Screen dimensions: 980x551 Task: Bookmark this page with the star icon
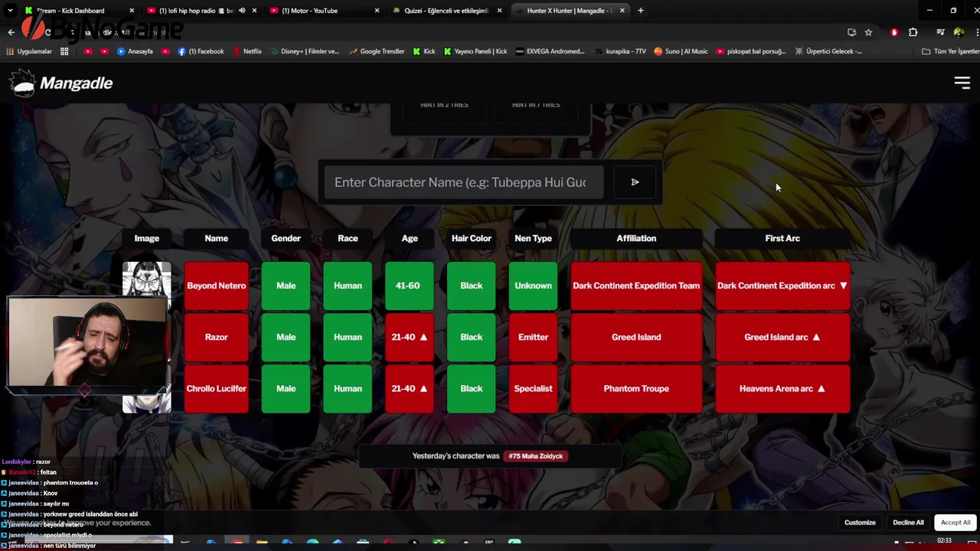(x=868, y=32)
